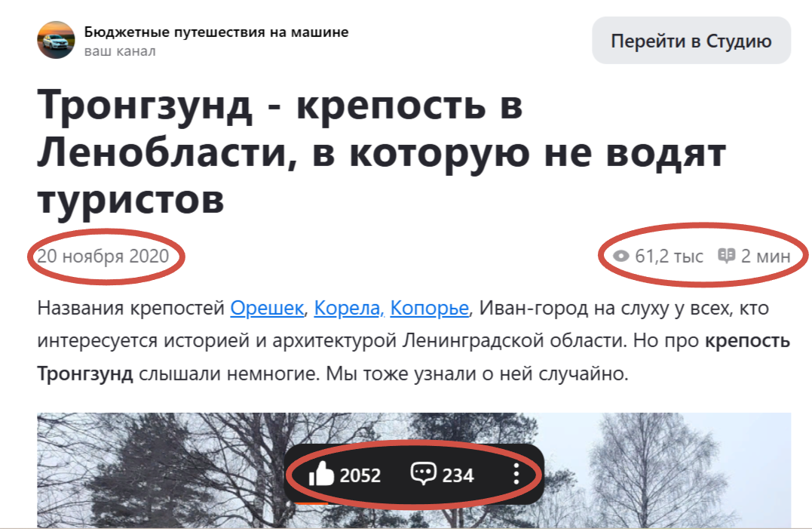This screenshot has width=812, height=529.
Task: Click the winter trees article photo
Action: (x=414, y=470)
